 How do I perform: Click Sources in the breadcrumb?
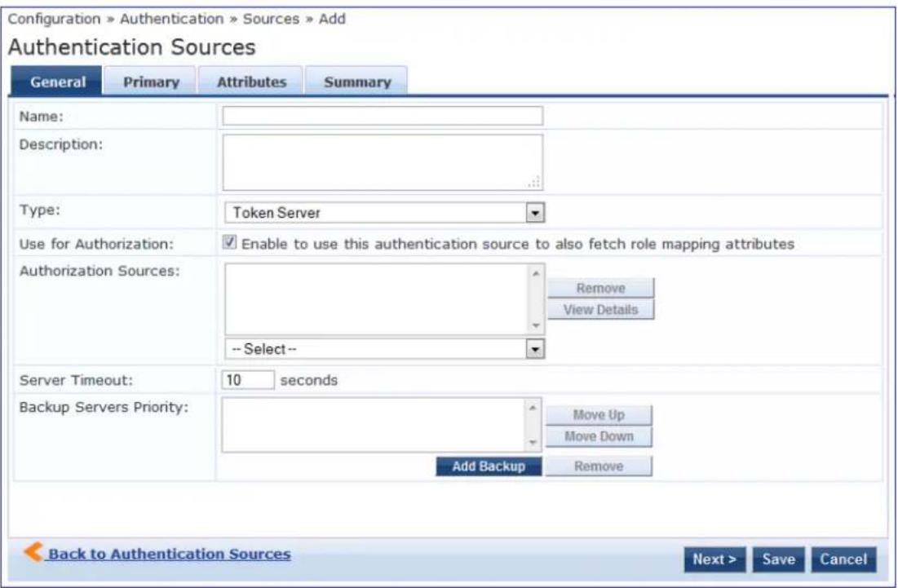271,19
